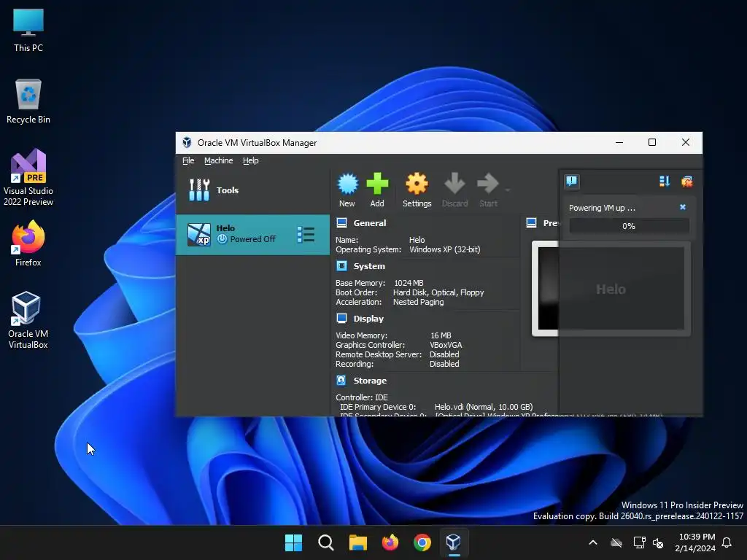Select Oracle VM VirtualBox desktop shortcut

28,321
